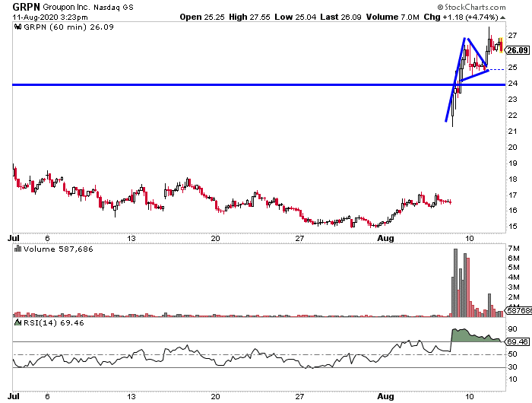Click the Open 25.25 value
Viewport: 532px width, 403px height.
pyautogui.click(x=202, y=17)
